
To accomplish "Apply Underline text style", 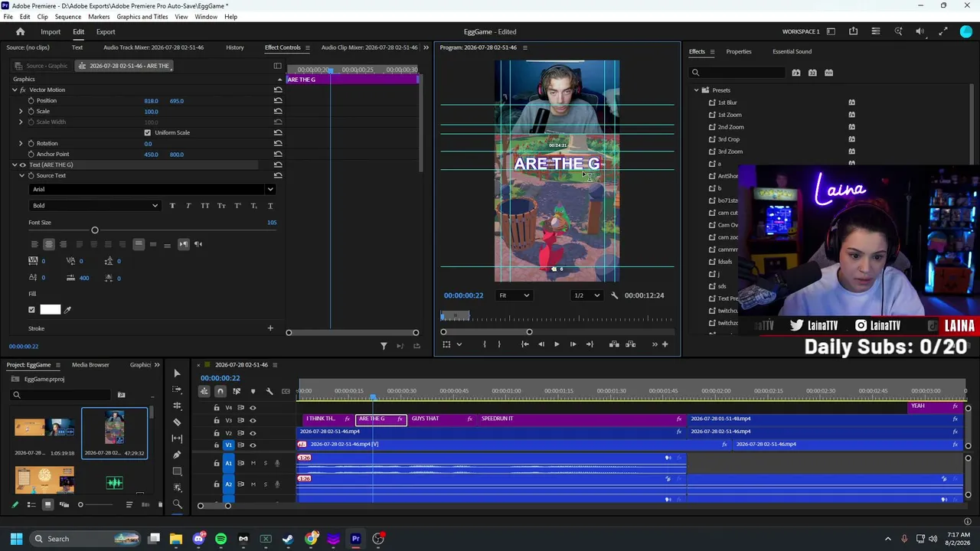I will pyautogui.click(x=270, y=205).
